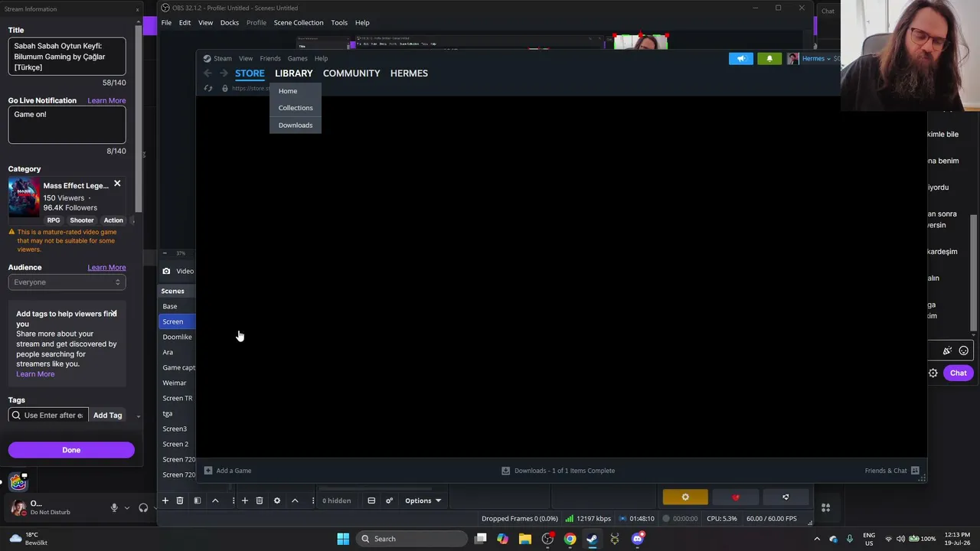Click tags search input field
980x551 pixels.
click(x=48, y=416)
